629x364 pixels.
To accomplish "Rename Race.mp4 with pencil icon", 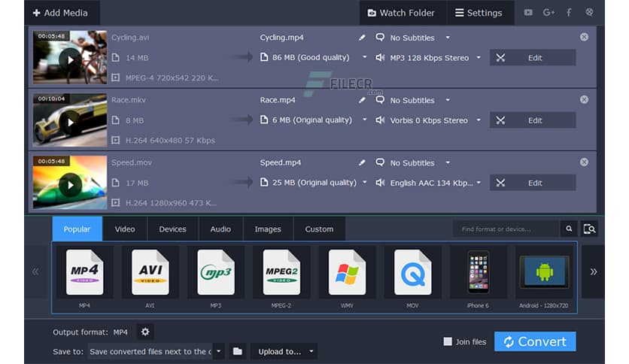I will [x=362, y=100].
